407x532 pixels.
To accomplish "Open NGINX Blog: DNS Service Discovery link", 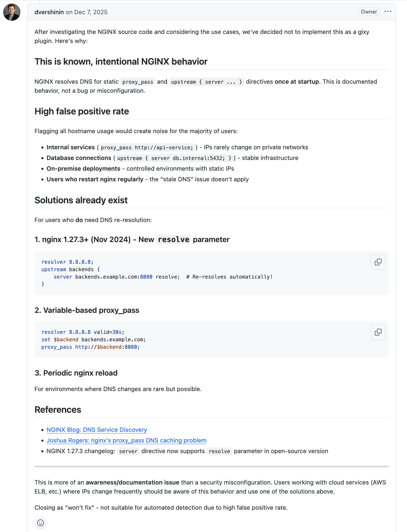I will 97,430.
